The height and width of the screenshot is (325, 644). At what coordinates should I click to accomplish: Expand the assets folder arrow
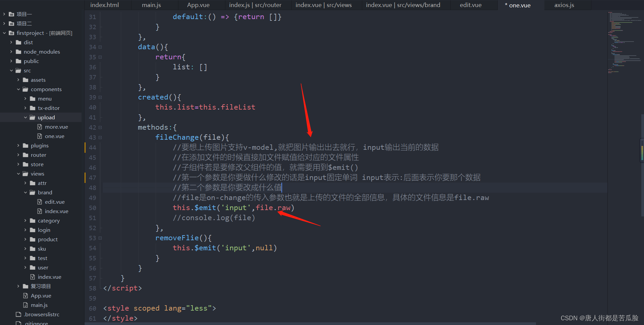point(18,80)
